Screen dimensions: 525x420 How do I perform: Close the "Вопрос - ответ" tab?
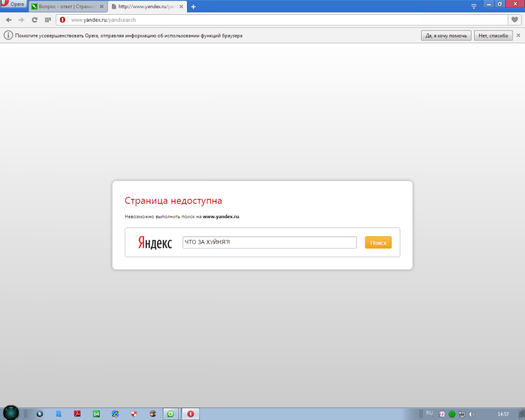(101, 7)
